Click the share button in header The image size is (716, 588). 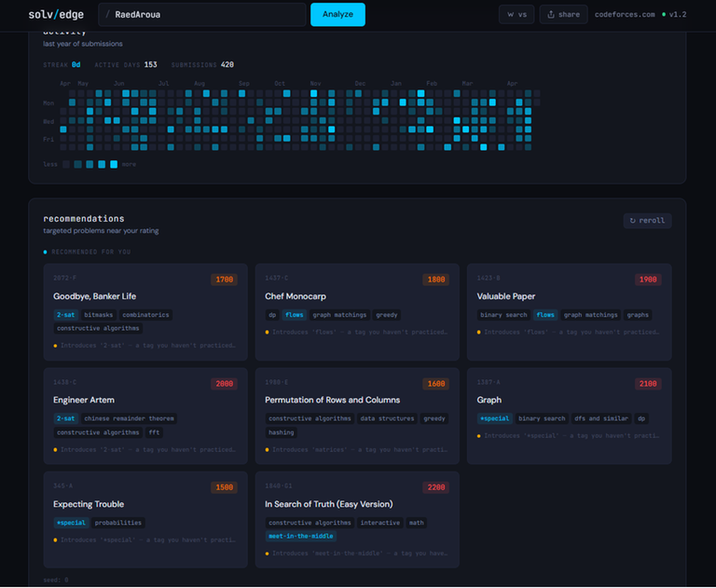click(563, 15)
